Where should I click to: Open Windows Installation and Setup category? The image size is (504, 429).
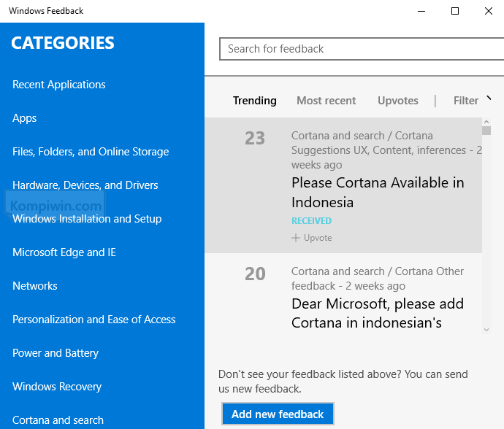tap(87, 219)
